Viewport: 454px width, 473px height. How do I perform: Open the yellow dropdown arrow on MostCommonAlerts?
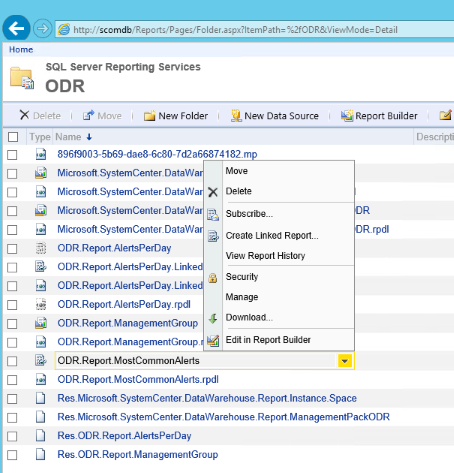(x=345, y=361)
